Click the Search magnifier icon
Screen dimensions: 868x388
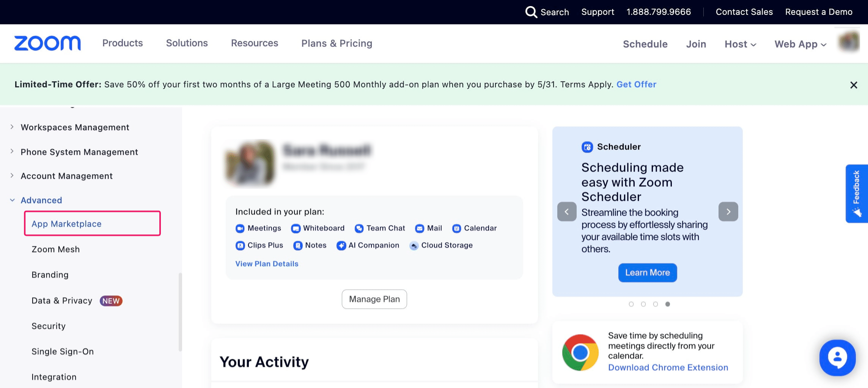(x=531, y=12)
